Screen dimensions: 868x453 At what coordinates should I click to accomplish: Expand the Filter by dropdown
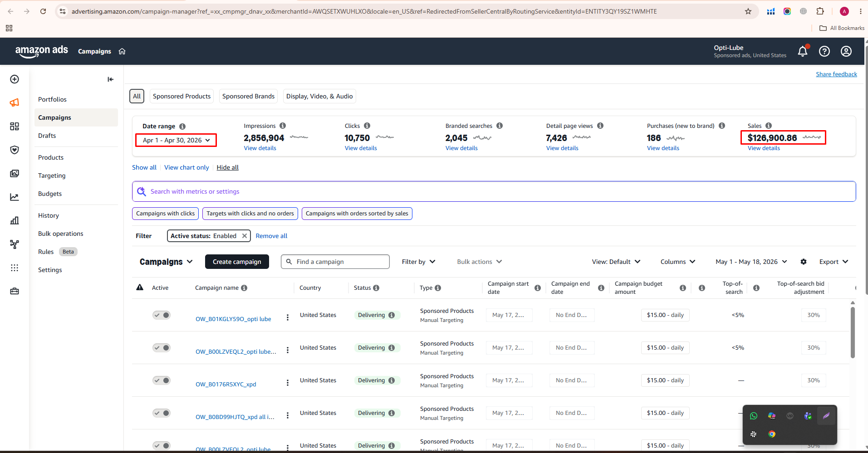click(418, 262)
